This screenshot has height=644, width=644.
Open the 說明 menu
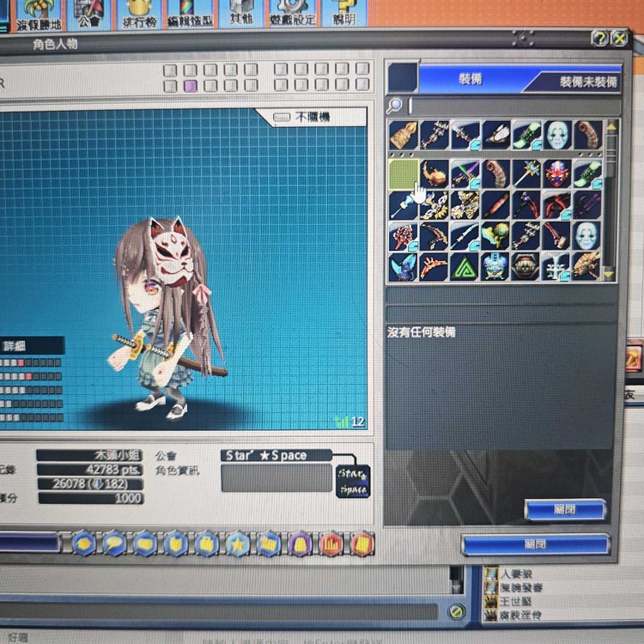[x=344, y=13]
